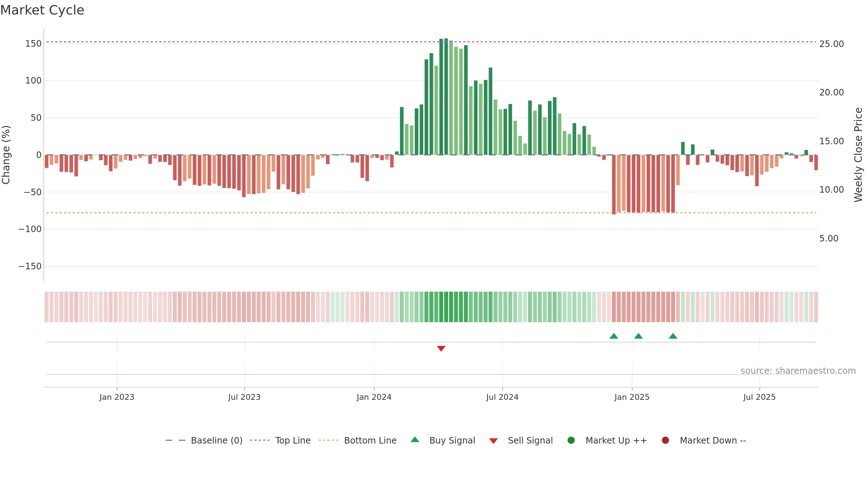
Task: Click the darkest green heat strip segment
Action: point(446,307)
